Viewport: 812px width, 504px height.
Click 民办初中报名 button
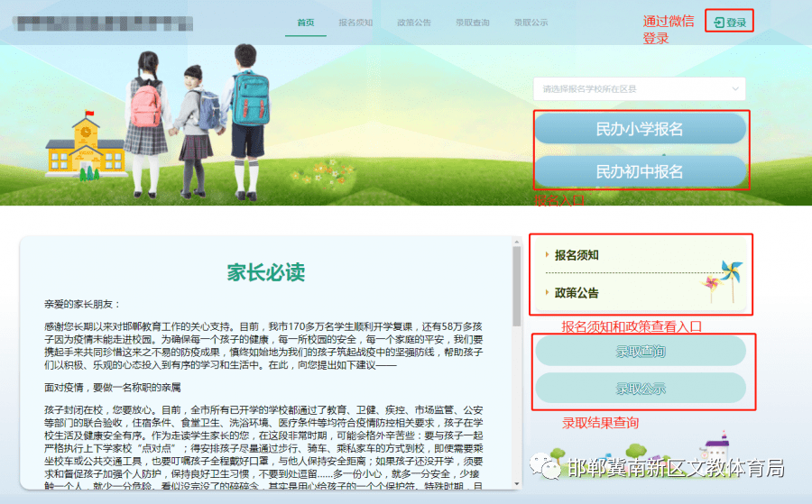pos(640,171)
